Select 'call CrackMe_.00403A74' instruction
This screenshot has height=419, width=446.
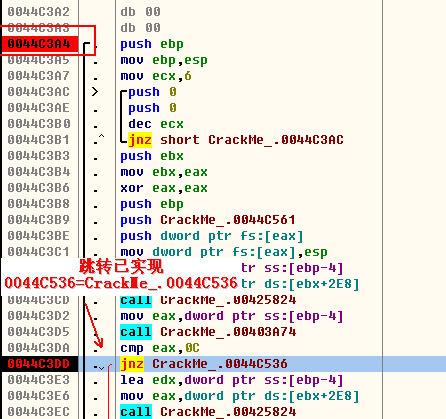click(208, 332)
